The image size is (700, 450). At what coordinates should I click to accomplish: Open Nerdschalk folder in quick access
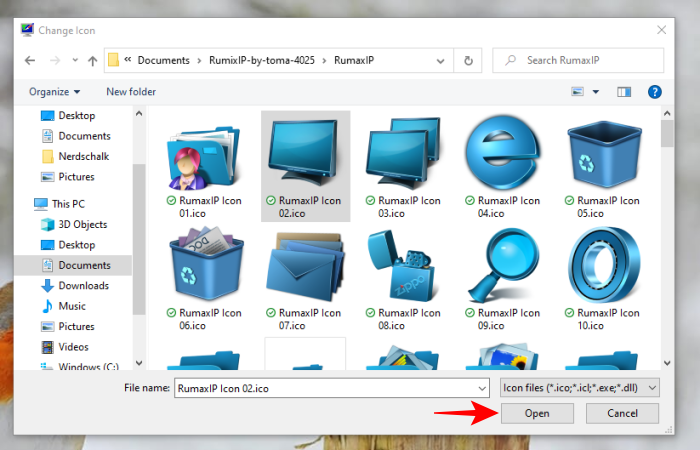coord(84,156)
